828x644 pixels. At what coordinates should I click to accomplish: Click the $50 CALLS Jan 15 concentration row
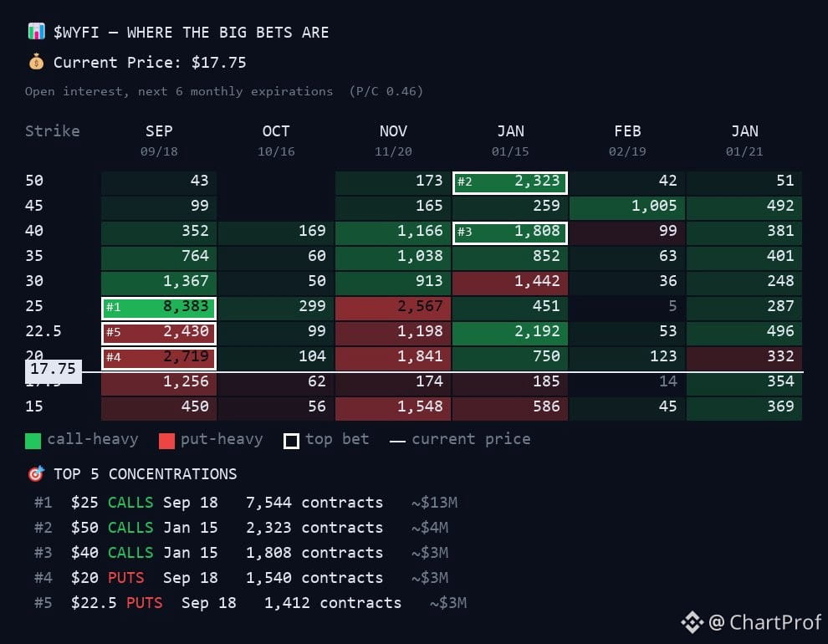pos(242,528)
